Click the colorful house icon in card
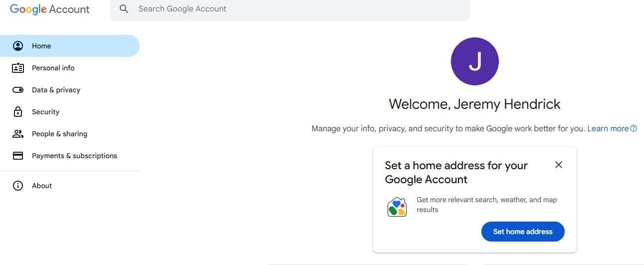 397,207
